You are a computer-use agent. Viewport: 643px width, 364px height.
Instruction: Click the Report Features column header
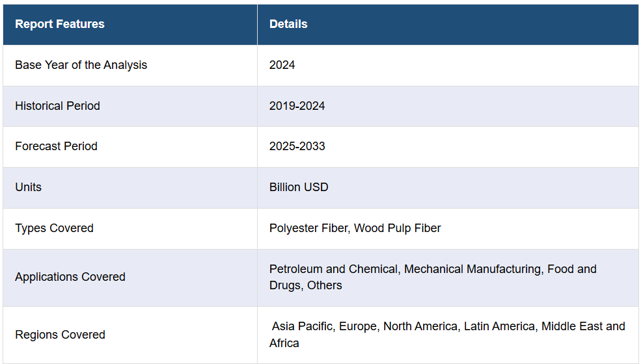click(x=60, y=24)
